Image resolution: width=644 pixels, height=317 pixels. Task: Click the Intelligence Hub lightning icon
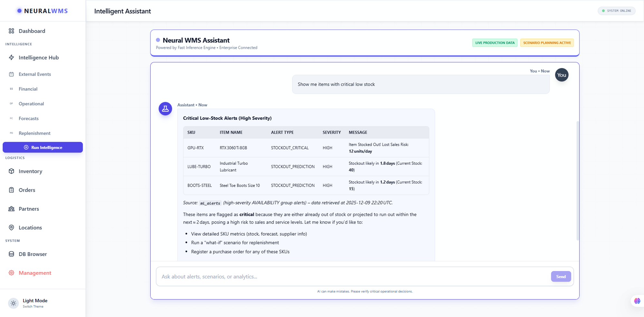coord(12,58)
